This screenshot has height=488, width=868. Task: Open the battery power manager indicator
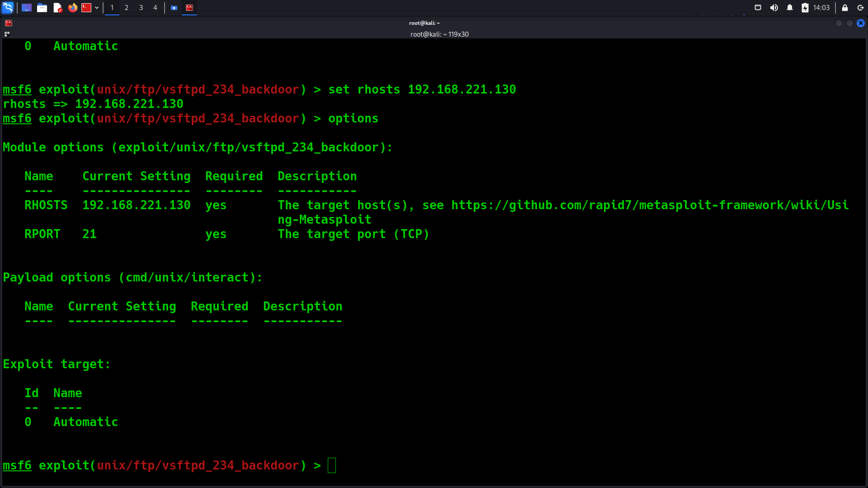(805, 8)
